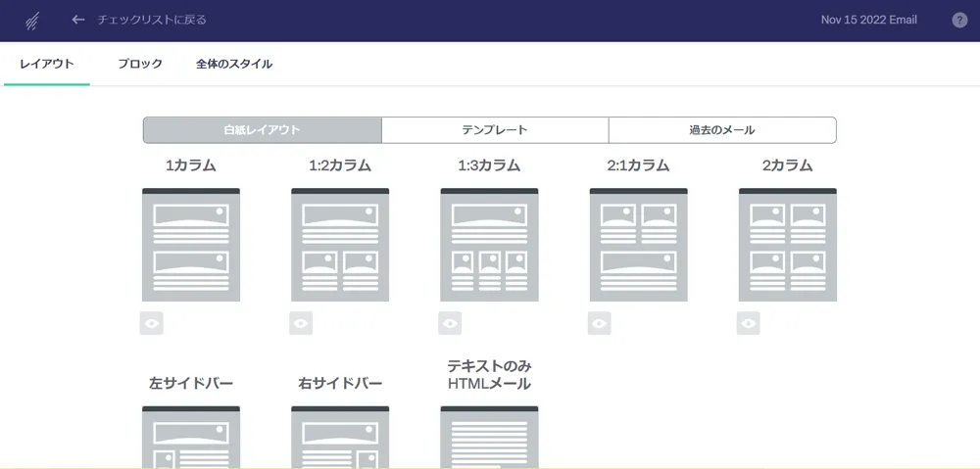980x469 pixels.
Task: Open the help question mark icon
Action: point(959,20)
